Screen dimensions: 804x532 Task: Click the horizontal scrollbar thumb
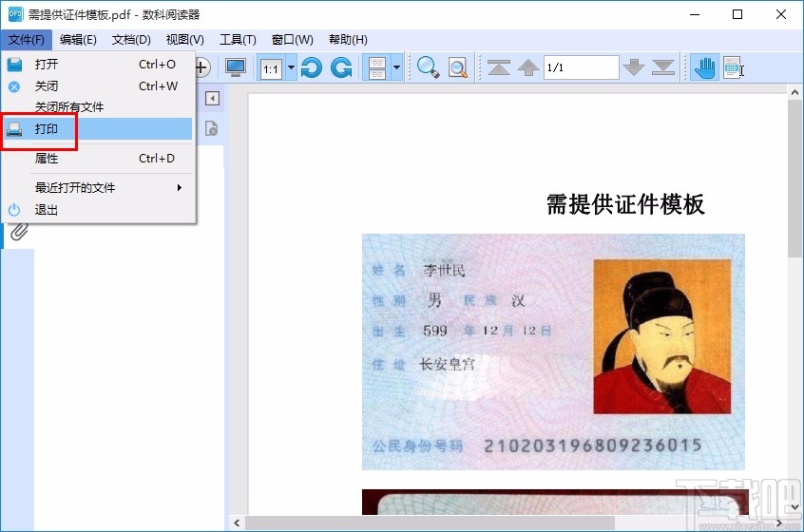pyautogui.click(x=430, y=522)
